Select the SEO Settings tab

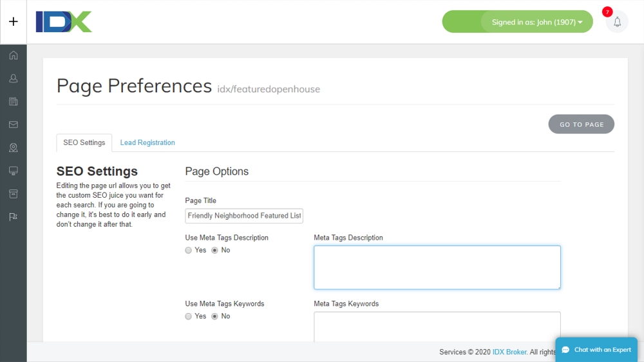pyautogui.click(x=84, y=143)
